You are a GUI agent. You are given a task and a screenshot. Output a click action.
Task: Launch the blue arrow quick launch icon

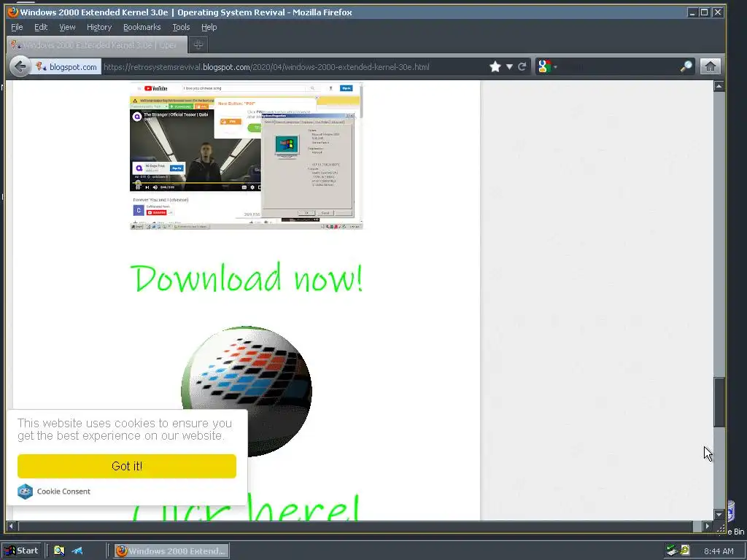(x=77, y=551)
